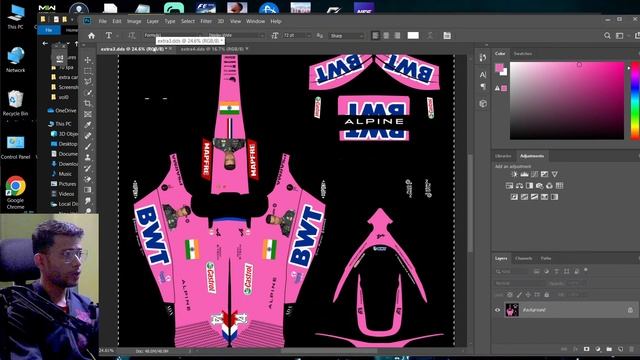Select the Brush tool
Viewport: 640px width, 360px height.
tap(88, 147)
